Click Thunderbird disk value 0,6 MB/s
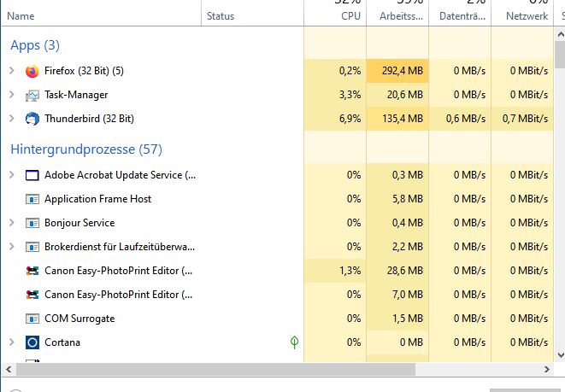 click(466, 119)
